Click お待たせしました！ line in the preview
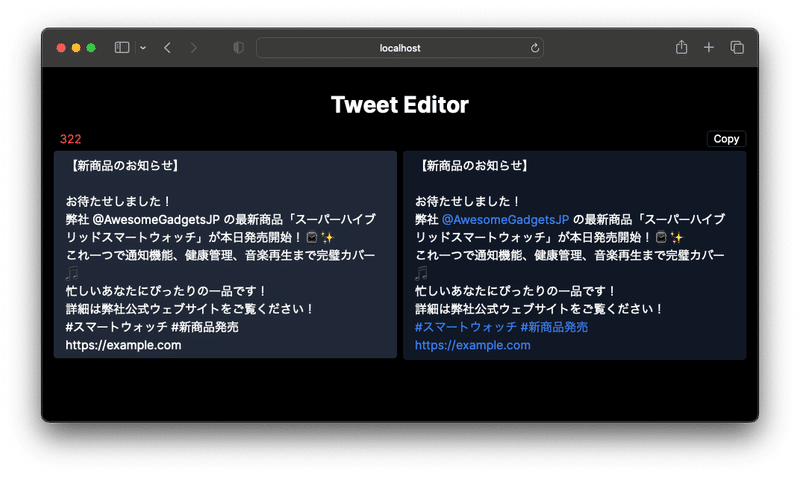The image size is (800, 477). pos(468,202)
